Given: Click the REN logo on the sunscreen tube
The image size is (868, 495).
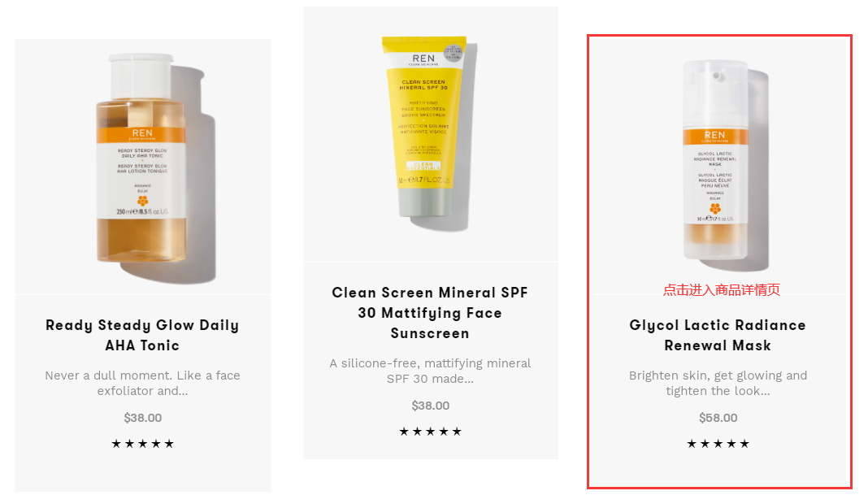Looking at the screenshot, I should click(423, 59).
